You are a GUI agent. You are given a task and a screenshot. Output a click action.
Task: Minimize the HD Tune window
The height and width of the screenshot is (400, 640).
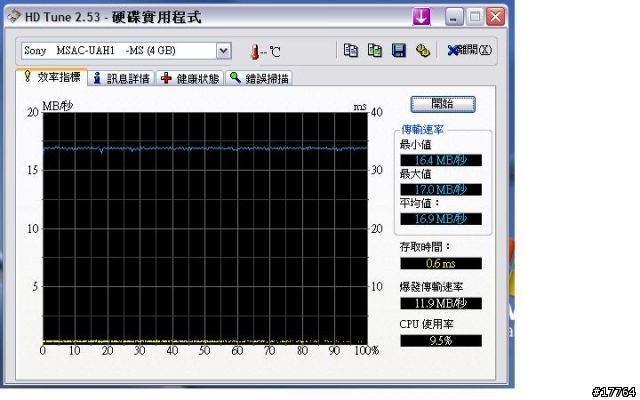click(454, 17)
